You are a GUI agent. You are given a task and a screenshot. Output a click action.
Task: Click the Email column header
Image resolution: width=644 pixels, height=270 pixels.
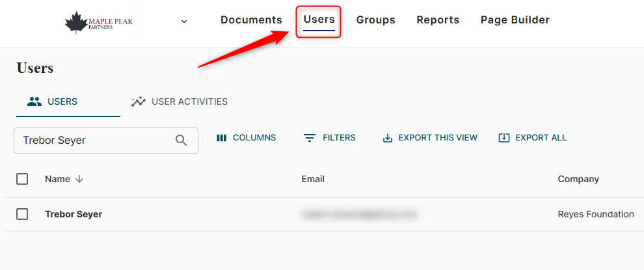tap(313, 179)
